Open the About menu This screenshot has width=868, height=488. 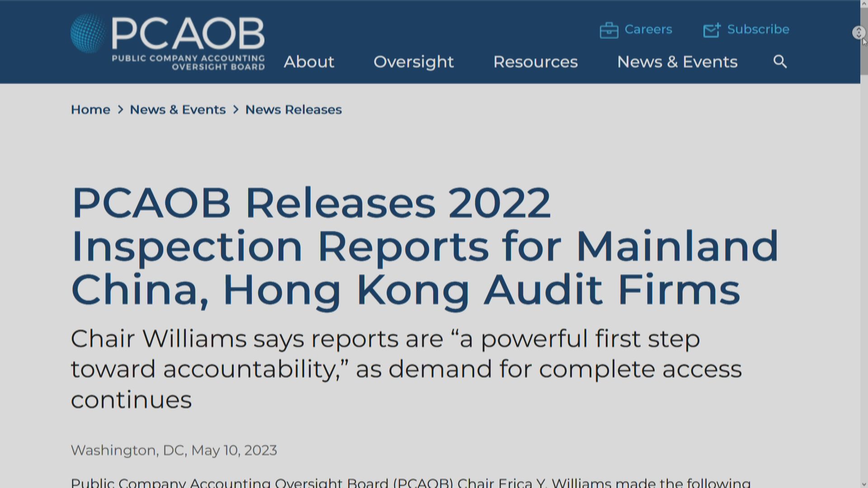[309, 62]
